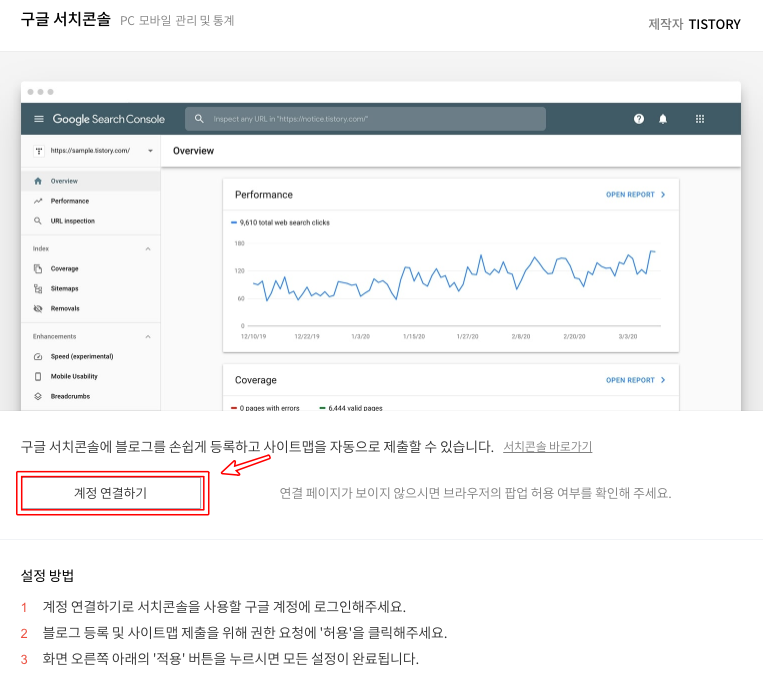The width and height of the screenshot is (763, 680).
Task: Click the 구글 서치콘솔 title
Action: pos(66,19)
